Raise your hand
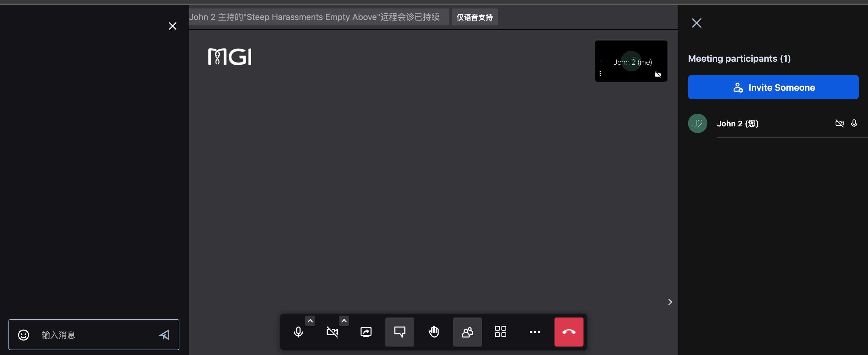This screenshot has width=868, height=355. (x=434, y=332)
